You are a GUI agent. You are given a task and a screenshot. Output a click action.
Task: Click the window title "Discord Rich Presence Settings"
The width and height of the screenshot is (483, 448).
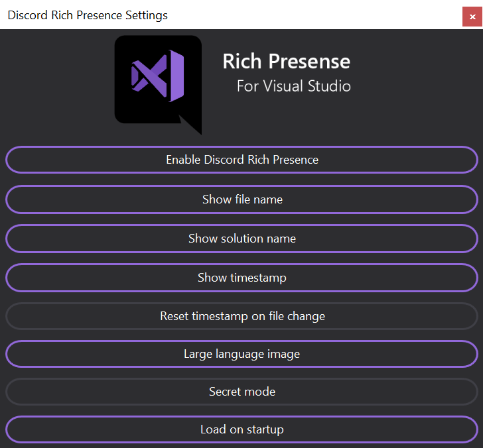click(x=88, y=15)
